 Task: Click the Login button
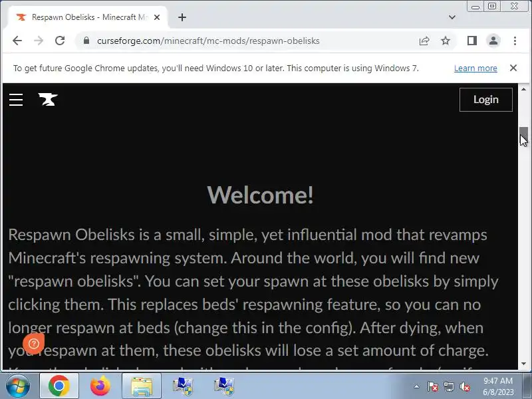[x=486, y=100]
